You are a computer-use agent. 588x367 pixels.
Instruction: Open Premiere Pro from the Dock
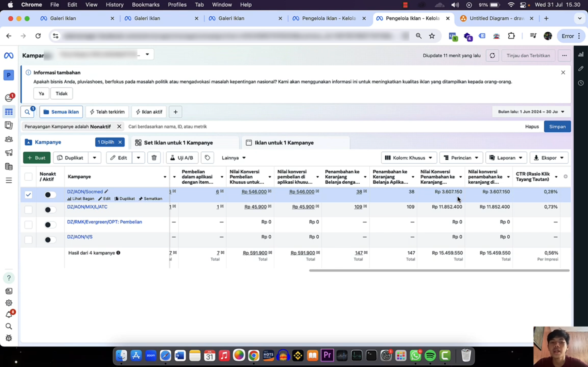coord(327,355)
